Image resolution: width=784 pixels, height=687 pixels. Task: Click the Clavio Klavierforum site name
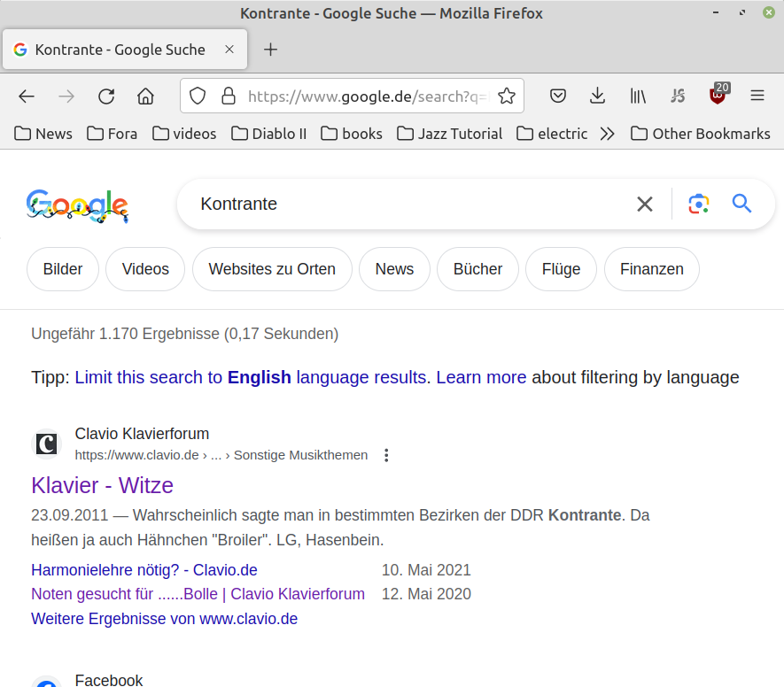142,434
